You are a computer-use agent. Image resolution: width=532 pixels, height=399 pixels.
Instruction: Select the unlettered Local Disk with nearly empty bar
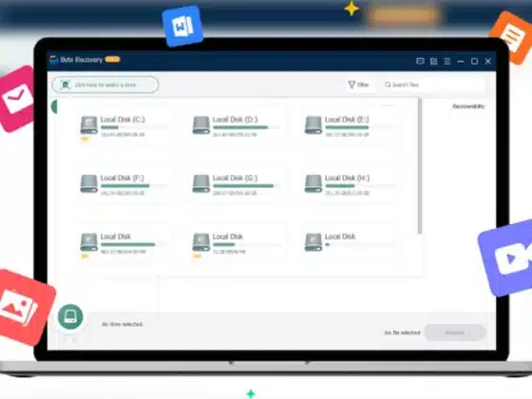349,243
